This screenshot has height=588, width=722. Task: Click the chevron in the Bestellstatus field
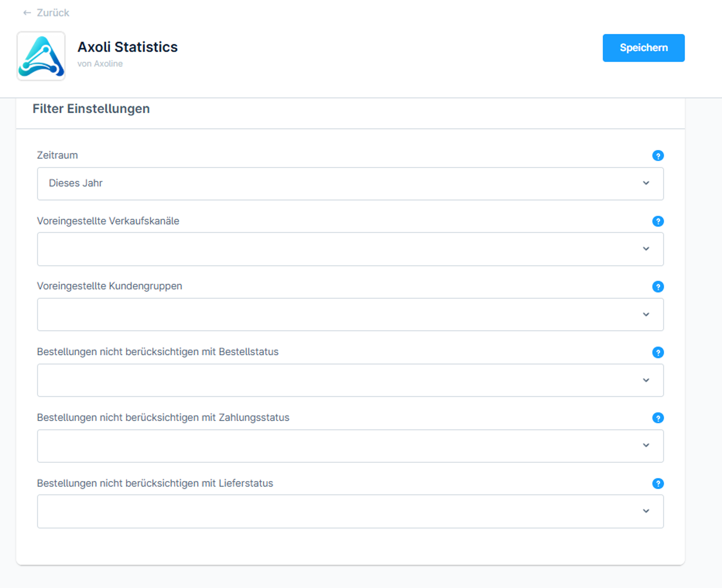(x=646, y=380)
